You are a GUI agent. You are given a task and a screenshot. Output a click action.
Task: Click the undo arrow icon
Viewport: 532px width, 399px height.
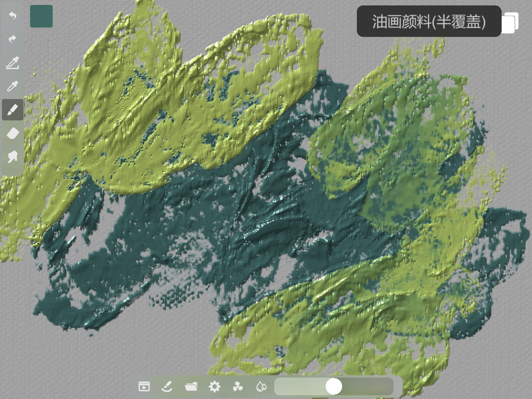[13, 16]
